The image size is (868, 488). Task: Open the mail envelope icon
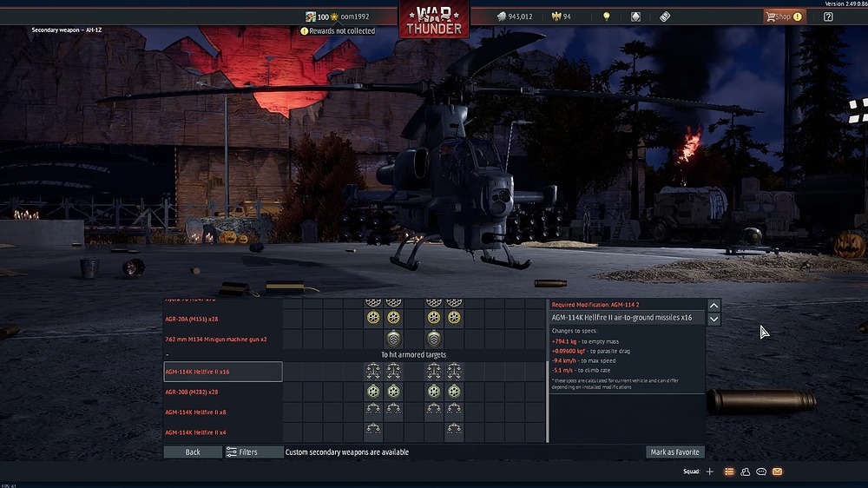(x=777, y=472)
